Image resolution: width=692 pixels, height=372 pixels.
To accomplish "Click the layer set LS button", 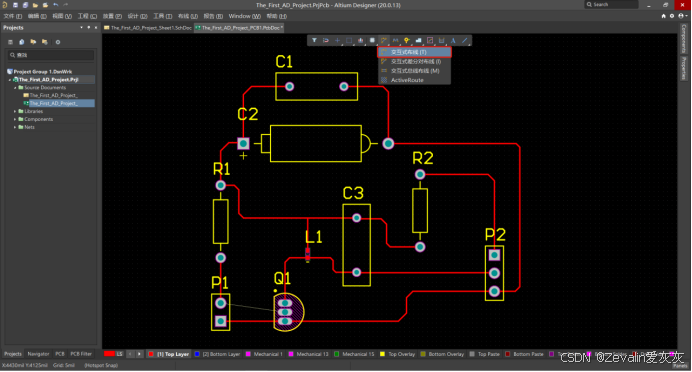I will tap(120, 354).
